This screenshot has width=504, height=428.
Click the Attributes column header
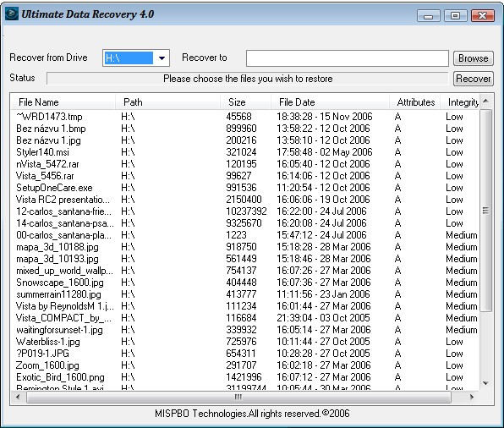[x=415, y=102]
